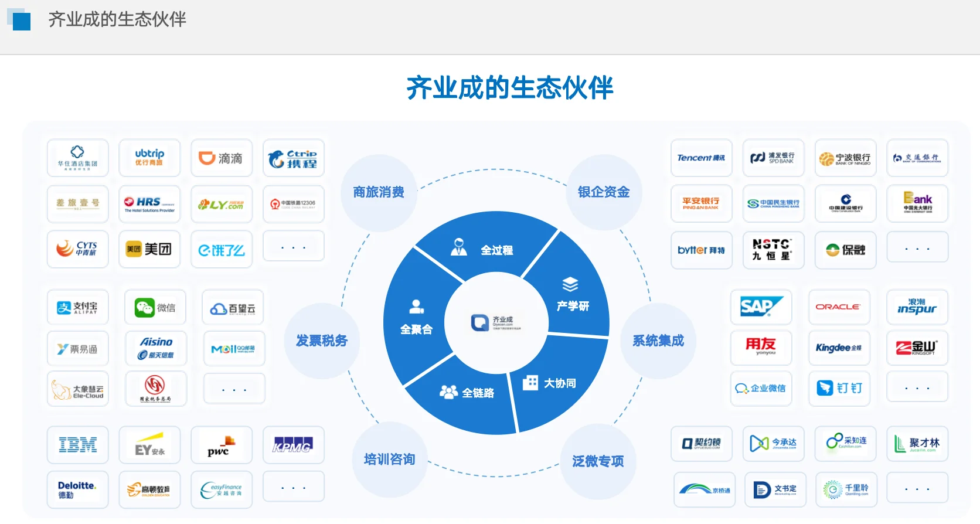
Task: Select the Kingdee 金蝶 logo card
Action: 839,348
